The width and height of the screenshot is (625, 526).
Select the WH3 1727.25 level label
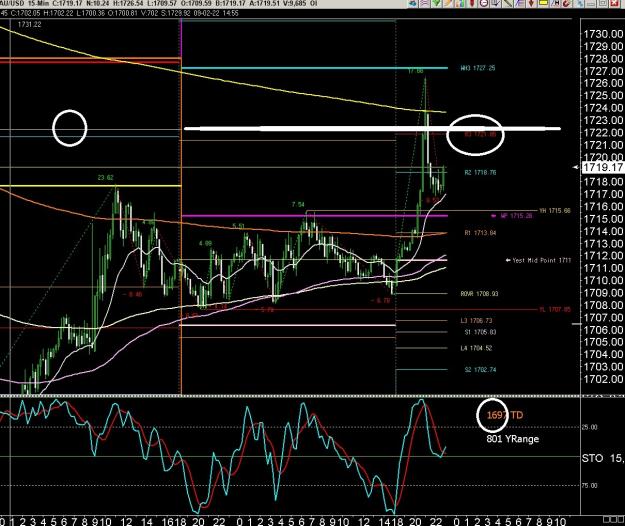tap(478, 68)
